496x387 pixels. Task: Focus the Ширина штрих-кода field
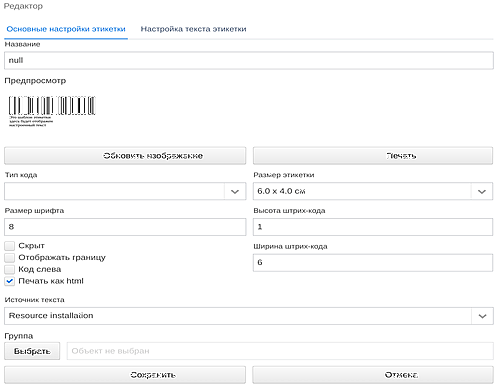[373, 263]
